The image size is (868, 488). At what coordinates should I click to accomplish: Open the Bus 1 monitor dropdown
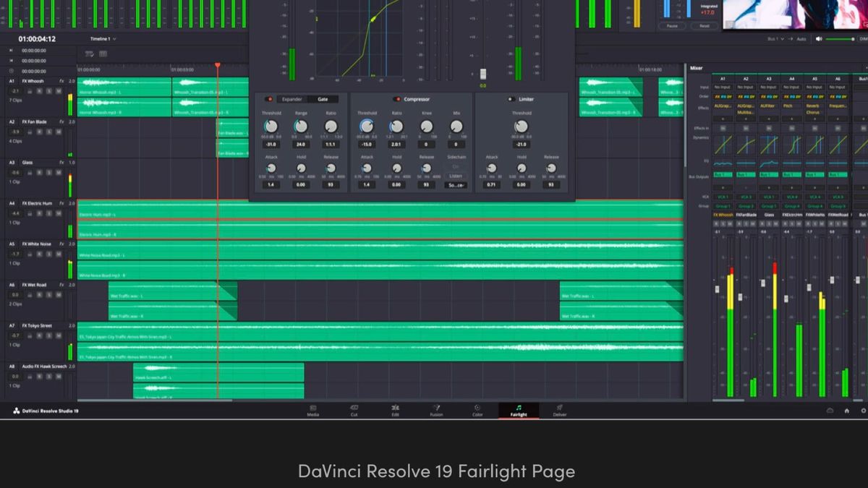pos(778,38)
